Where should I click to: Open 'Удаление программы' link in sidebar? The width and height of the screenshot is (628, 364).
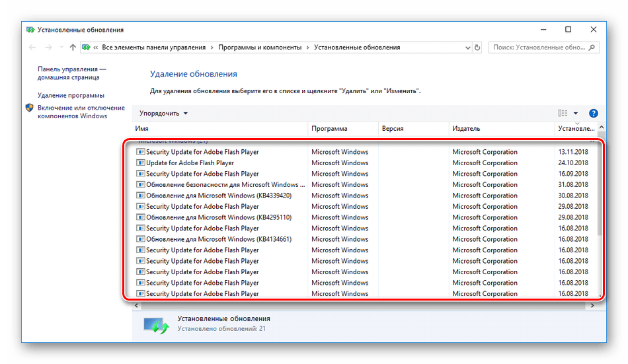coord(71,95)
